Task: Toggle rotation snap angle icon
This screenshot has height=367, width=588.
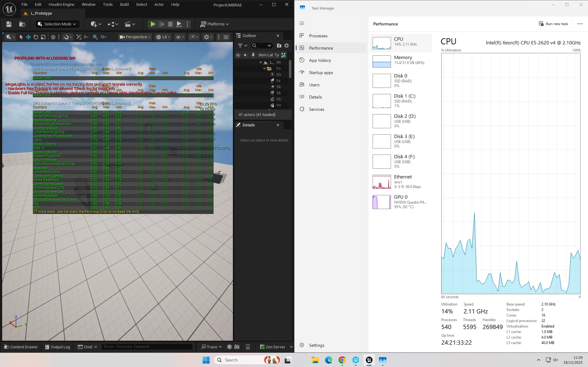Action: [x=79, y=37]
